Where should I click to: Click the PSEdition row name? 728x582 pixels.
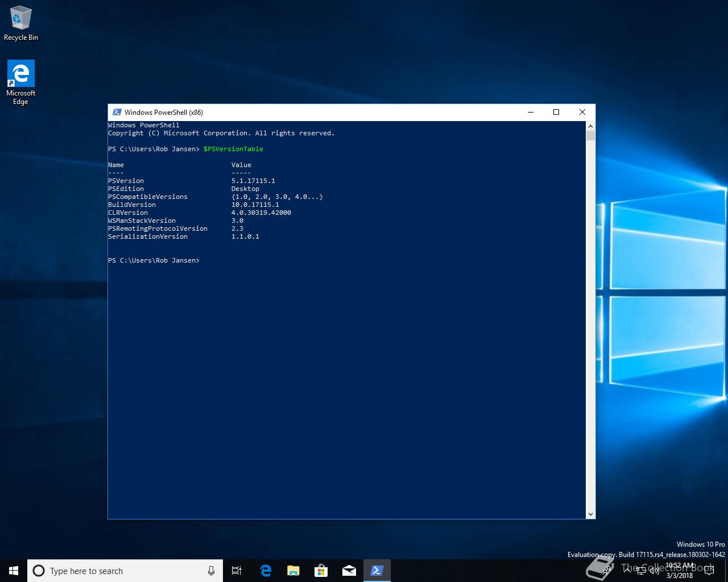126,189
